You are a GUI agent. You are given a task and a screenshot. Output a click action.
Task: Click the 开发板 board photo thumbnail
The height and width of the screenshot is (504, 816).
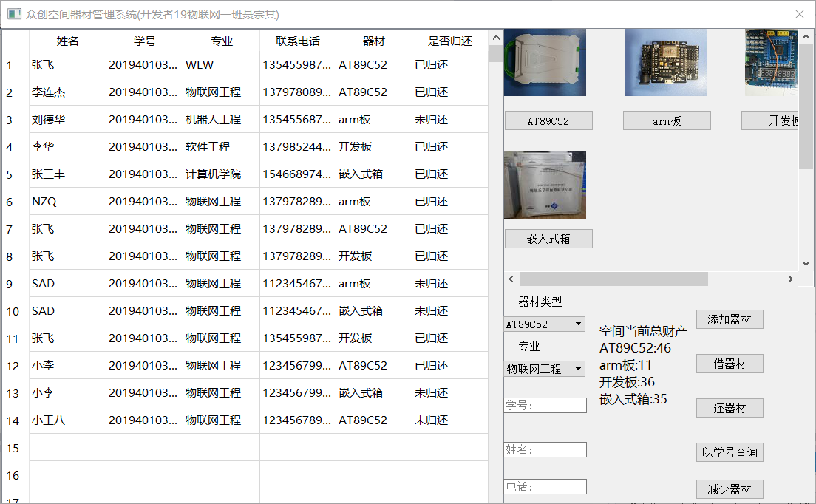771,62
